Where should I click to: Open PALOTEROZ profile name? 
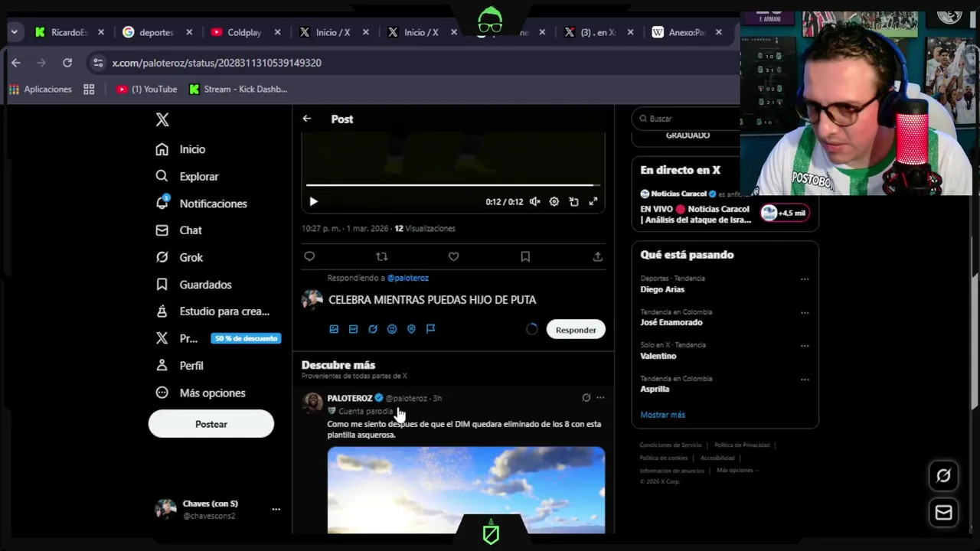[x=350, y=398]
